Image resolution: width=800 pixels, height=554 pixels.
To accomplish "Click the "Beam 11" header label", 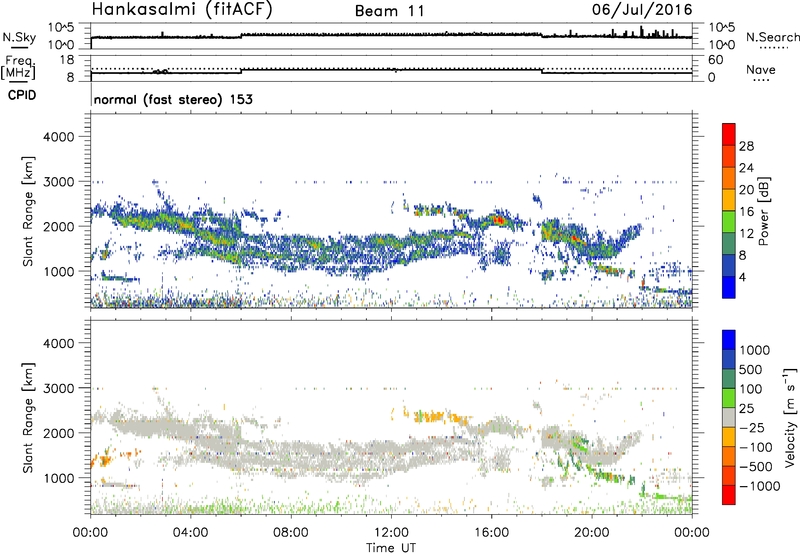I will coord(390,11).
